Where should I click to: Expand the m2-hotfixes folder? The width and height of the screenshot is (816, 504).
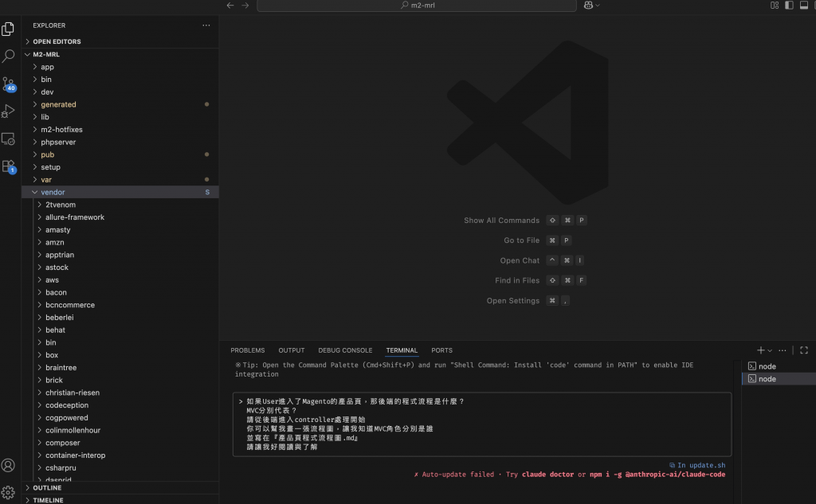120,130
